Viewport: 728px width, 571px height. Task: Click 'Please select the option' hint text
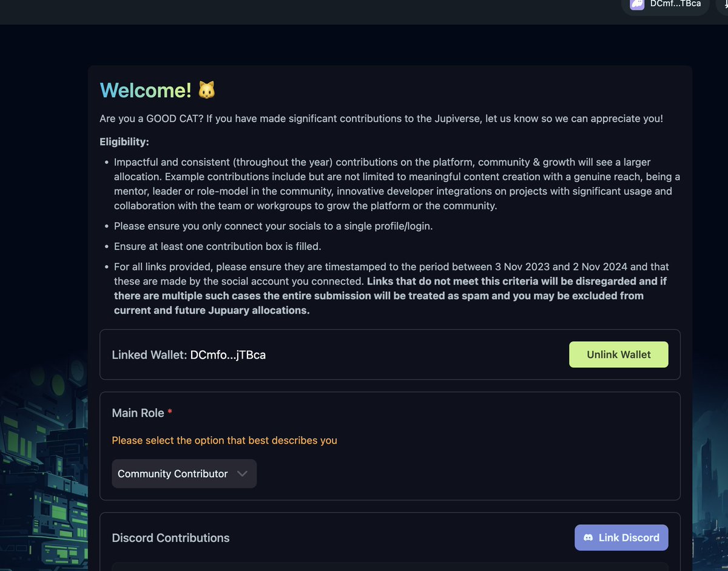[x=224, y=441]
